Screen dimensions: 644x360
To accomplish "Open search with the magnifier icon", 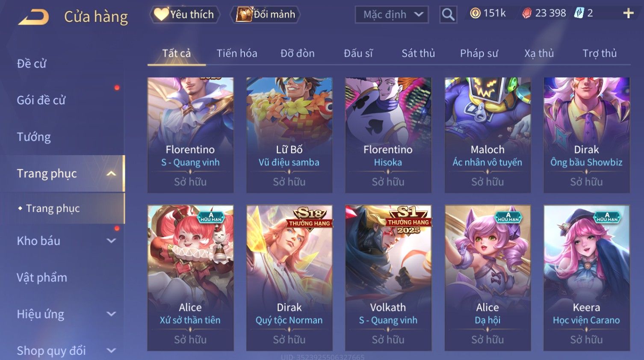I will coord(448,15).
